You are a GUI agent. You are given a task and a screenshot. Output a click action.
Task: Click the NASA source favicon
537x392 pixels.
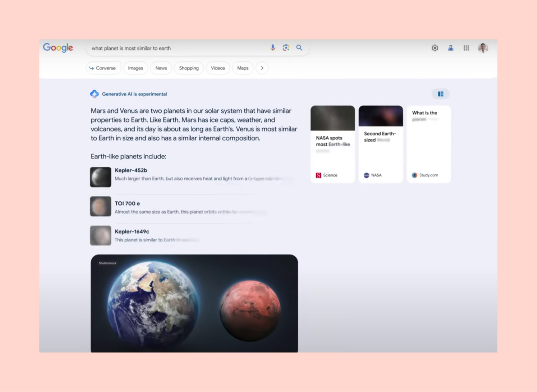[x=366, y=175]
